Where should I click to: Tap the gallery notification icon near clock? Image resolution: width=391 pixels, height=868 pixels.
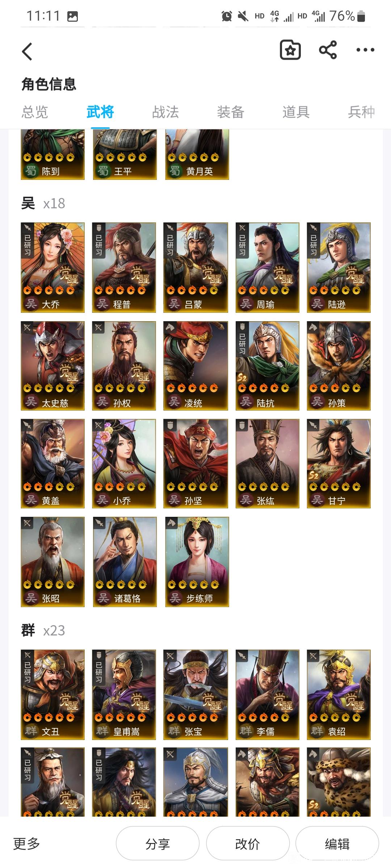pos(72,16)
